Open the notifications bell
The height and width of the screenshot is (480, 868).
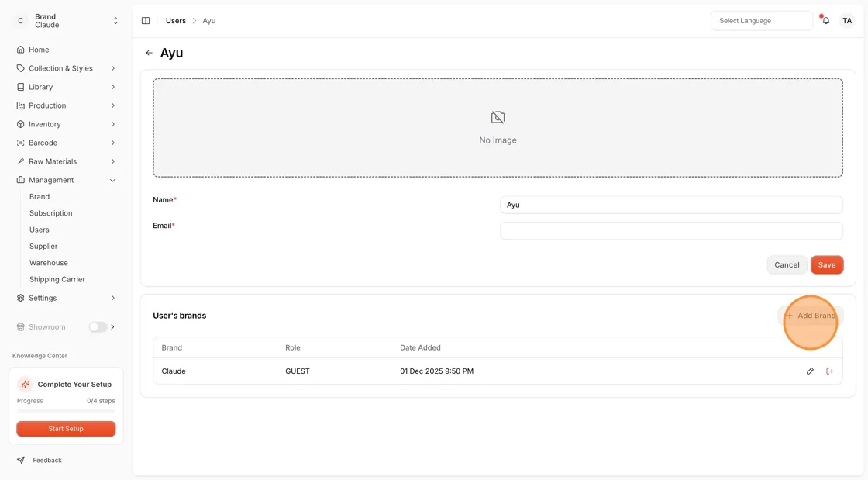click(x=825, y=21)
